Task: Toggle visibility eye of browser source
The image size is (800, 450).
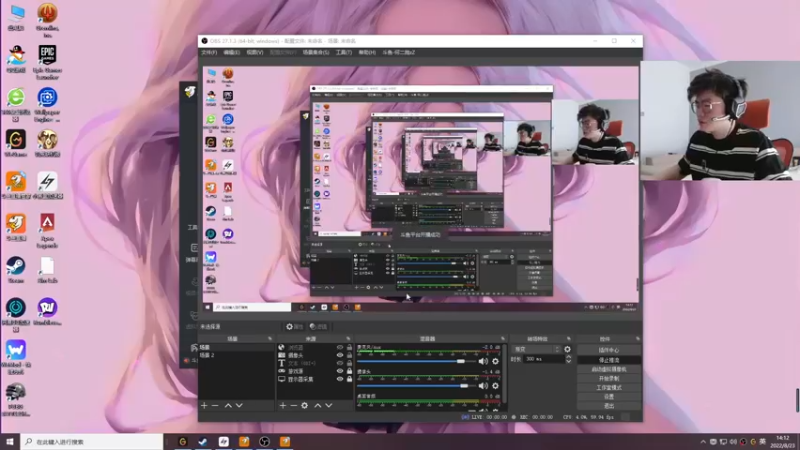Action: click(340, 347)
